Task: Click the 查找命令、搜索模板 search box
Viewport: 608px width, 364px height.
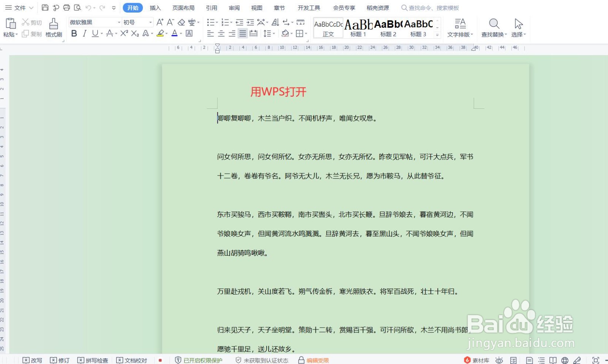Action: tap(430, 8)
